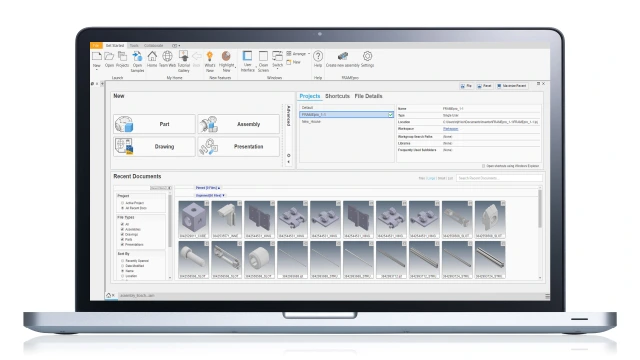
Task: Create a new Assembly
Action: pyautogui.click(x=239, y=124)
